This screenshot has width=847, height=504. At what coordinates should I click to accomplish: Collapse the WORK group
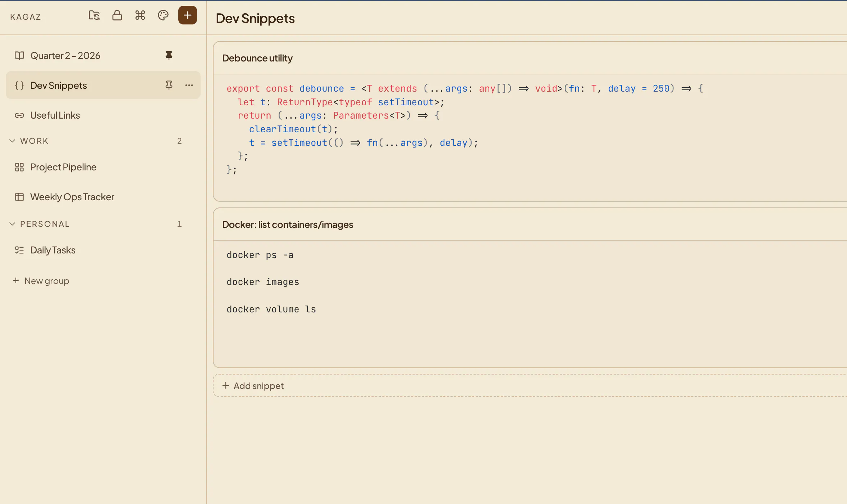[12, 141]
